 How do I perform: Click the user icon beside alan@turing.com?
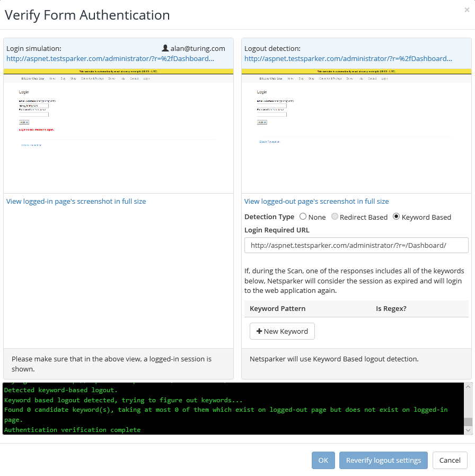pos(165,48)
